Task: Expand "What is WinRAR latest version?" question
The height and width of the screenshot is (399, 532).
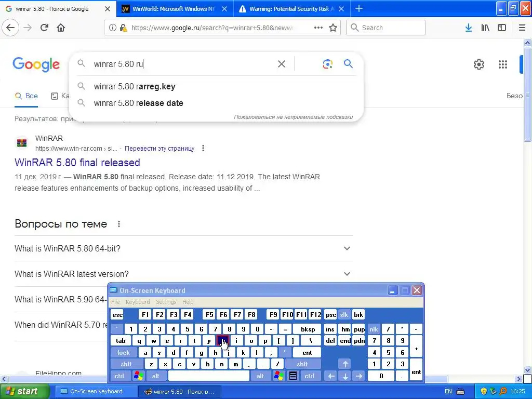Action: pos(183,274)
